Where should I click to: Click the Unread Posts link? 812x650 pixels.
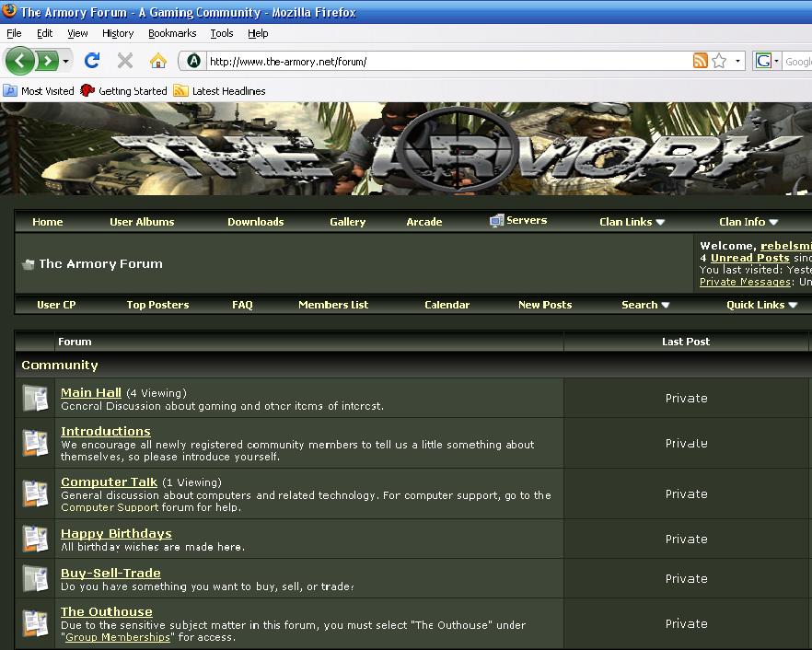pos(749,258)
